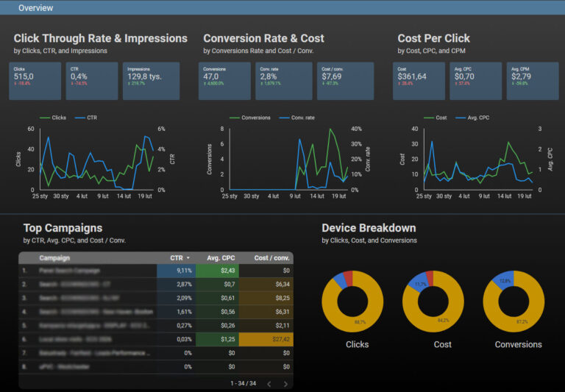Screen dimensions: 565x392
Task: Click the 2,09% CTR cell
Action: [177, 298]
